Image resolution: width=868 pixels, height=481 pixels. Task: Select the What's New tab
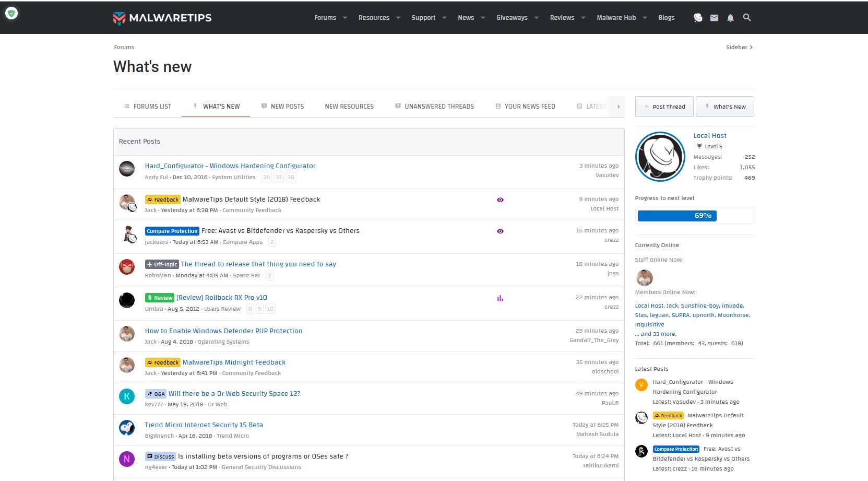(x=216, y=107)
